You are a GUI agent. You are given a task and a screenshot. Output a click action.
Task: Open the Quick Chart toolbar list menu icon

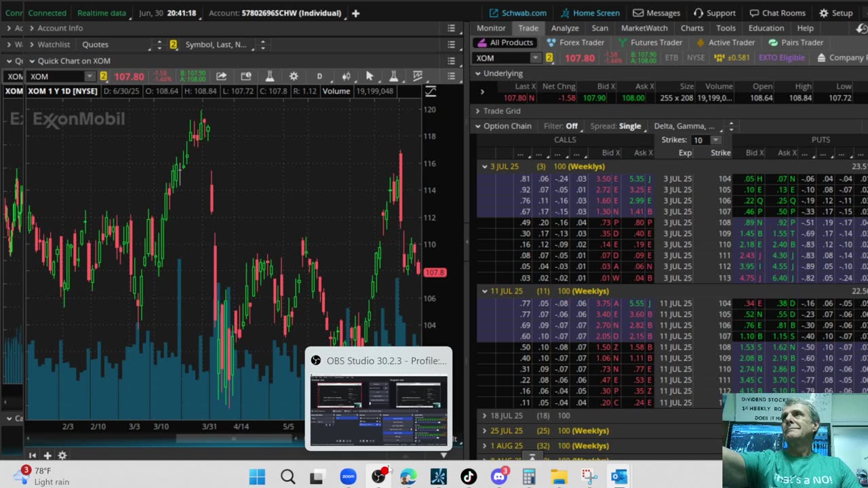(452, 76)
